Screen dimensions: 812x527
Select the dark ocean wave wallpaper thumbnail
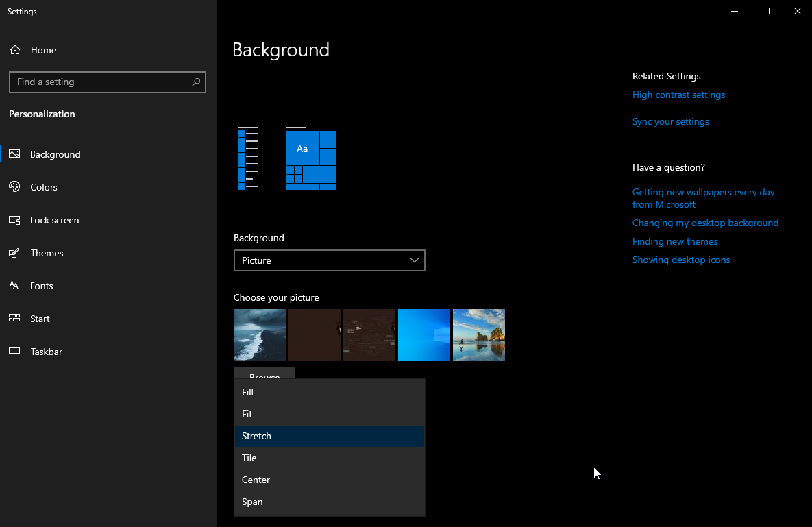tap(259, 335)
